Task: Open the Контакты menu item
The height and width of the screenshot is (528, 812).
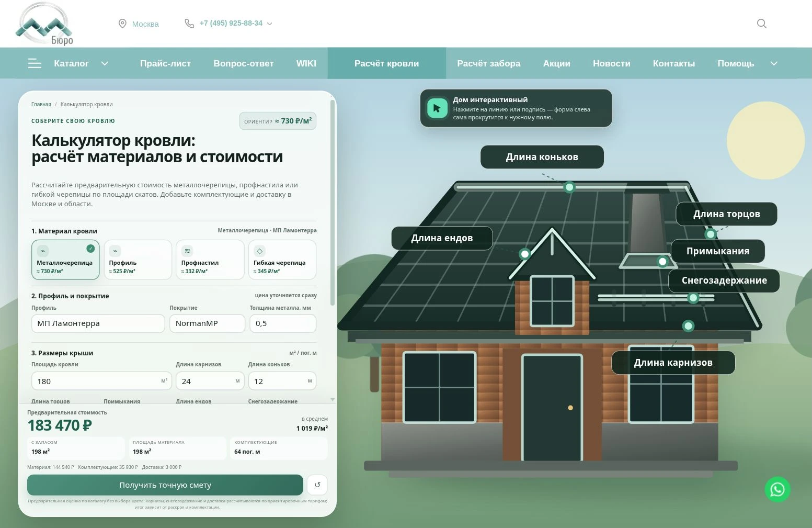Action: point(674,63)
